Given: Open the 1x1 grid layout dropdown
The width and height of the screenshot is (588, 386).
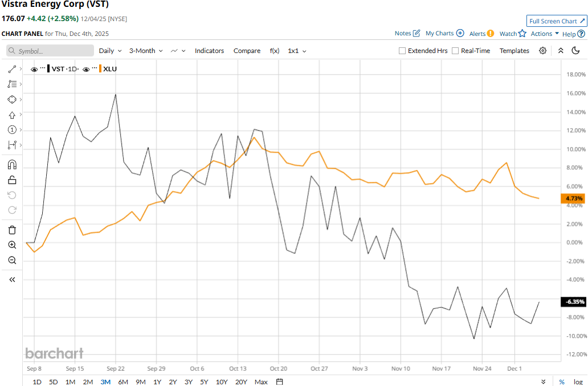Looking at the screenshot, I should pos(297,51).
